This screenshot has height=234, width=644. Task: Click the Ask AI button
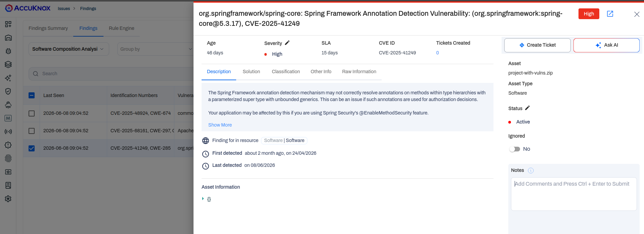(606, 45)
